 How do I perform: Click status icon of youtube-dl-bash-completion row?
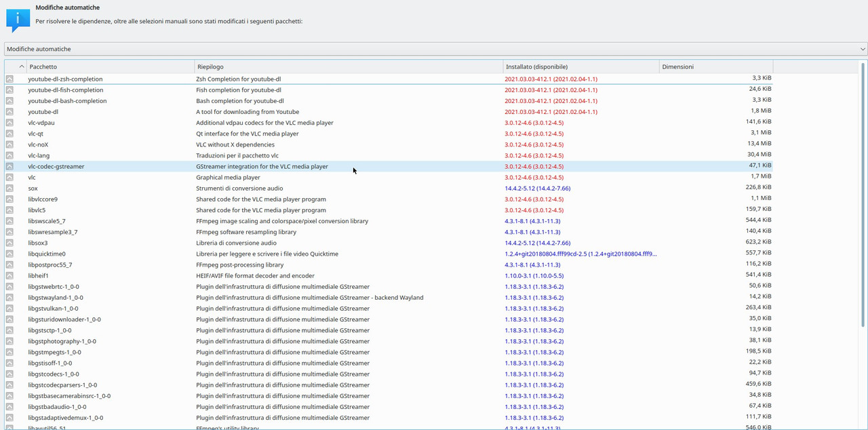9,101
